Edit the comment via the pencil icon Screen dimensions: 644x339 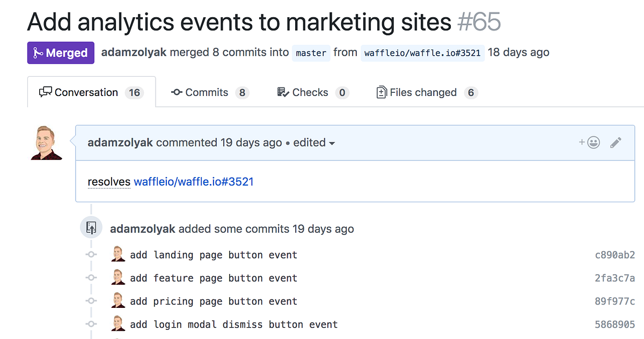click(616, 143)
